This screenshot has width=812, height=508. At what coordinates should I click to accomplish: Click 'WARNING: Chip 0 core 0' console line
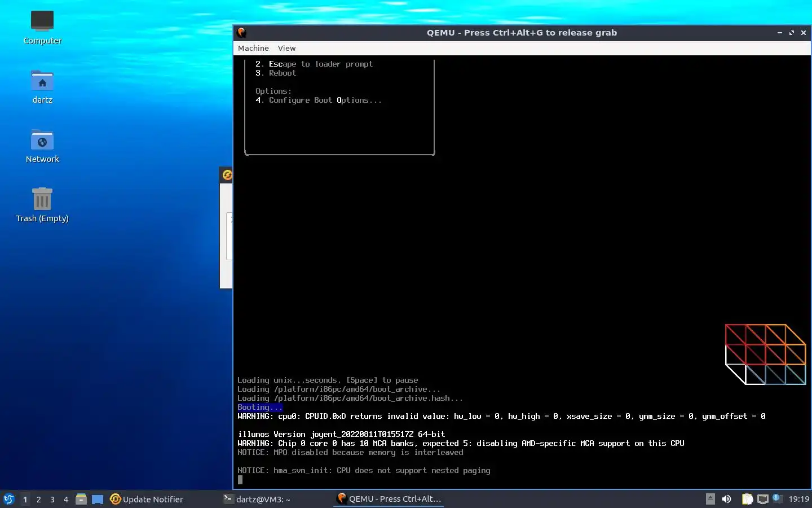coord(461,443)
